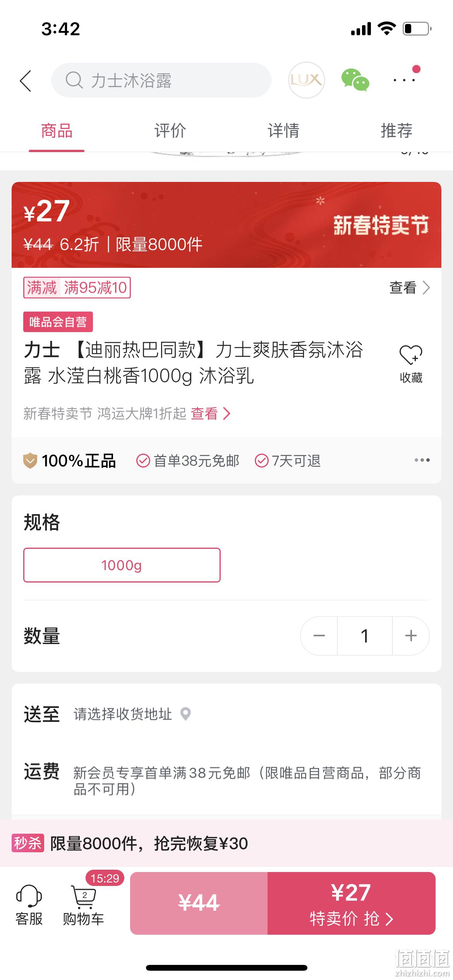Switch to the 评价 tab

point(170,130)
